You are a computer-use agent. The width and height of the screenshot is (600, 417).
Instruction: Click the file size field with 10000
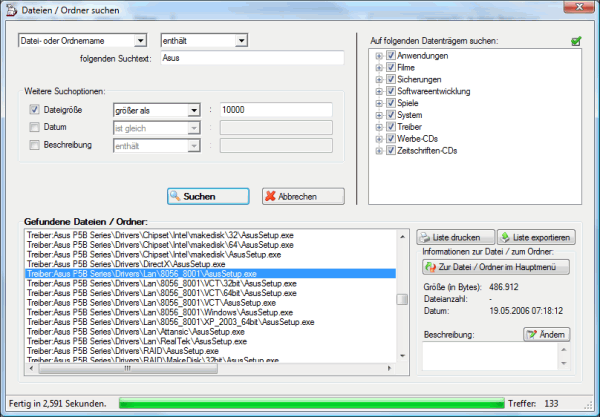276,110
